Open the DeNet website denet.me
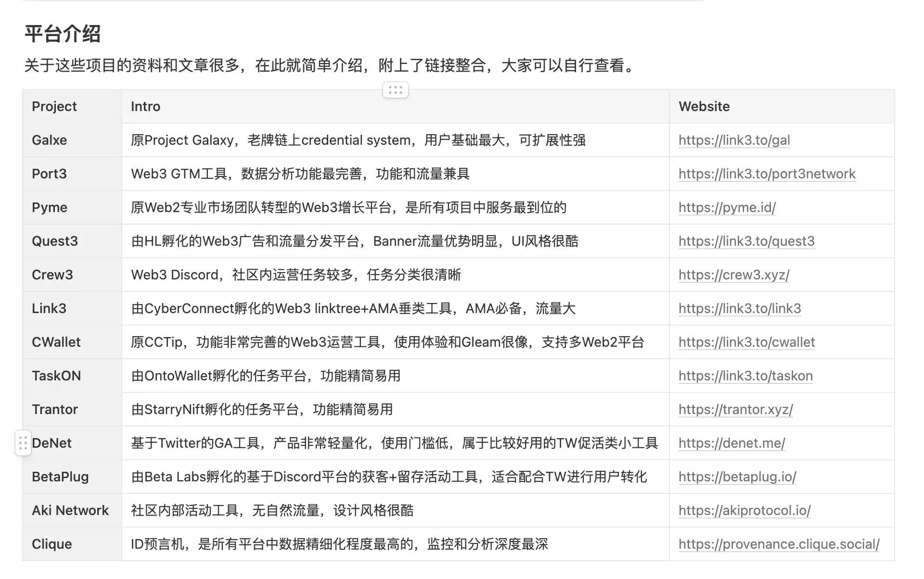Viewport: 924px width, 579px height. pyautogui.click(x=731, y=443)
